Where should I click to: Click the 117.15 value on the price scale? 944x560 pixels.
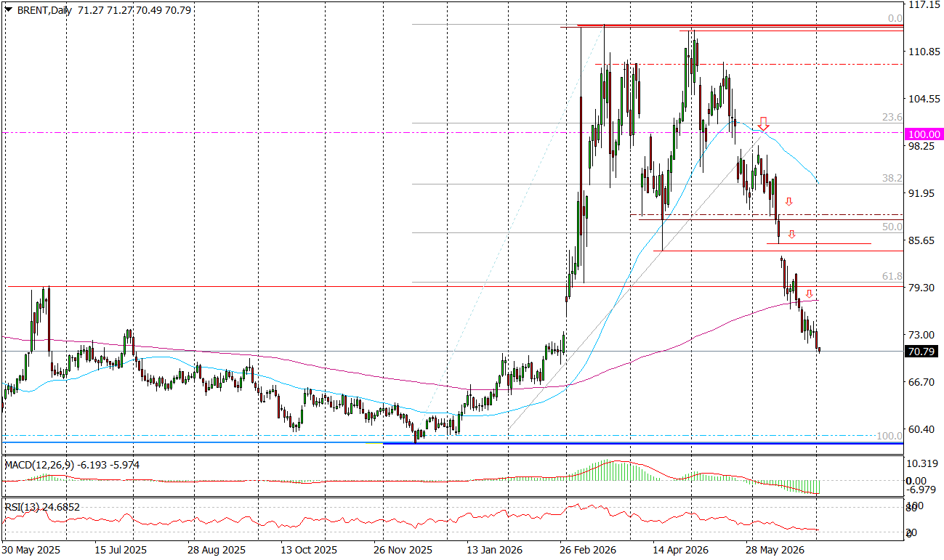[x=923, y=5]
